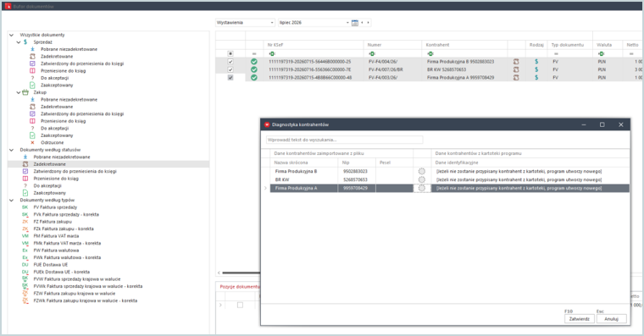Open the calendar picker next to lipiec 2026

355,23
